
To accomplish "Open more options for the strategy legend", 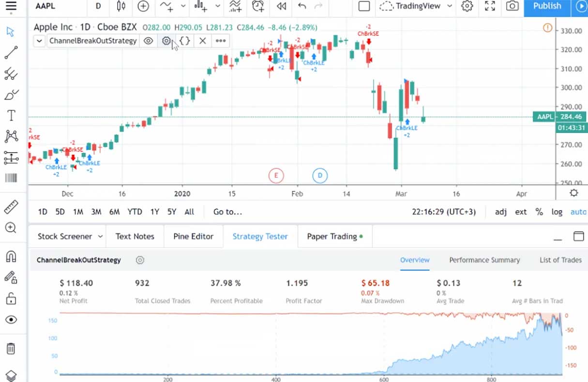I will coord(221,41).
